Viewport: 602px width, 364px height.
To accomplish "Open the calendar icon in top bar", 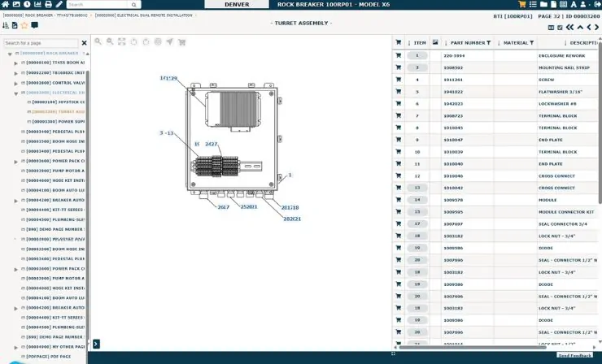I will point(563,4).
